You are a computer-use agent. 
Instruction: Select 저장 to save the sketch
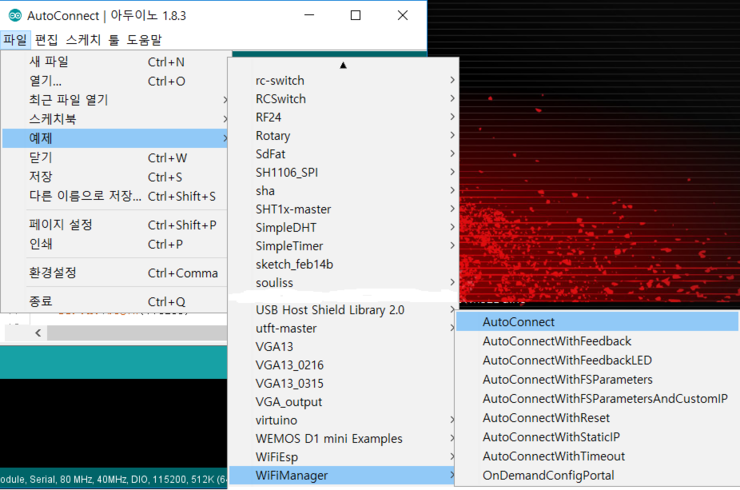pyautogui.click(x=115, y=177)
